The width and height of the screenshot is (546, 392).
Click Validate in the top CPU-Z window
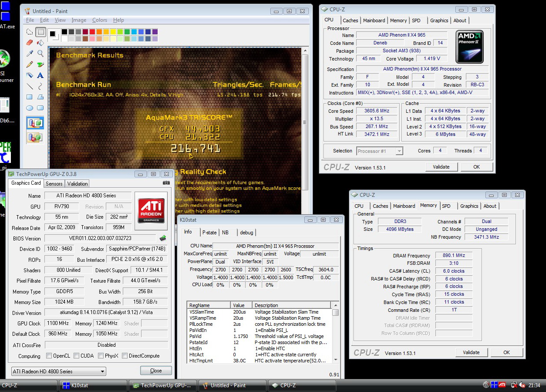pyautogui.click(x=441, y=167)
